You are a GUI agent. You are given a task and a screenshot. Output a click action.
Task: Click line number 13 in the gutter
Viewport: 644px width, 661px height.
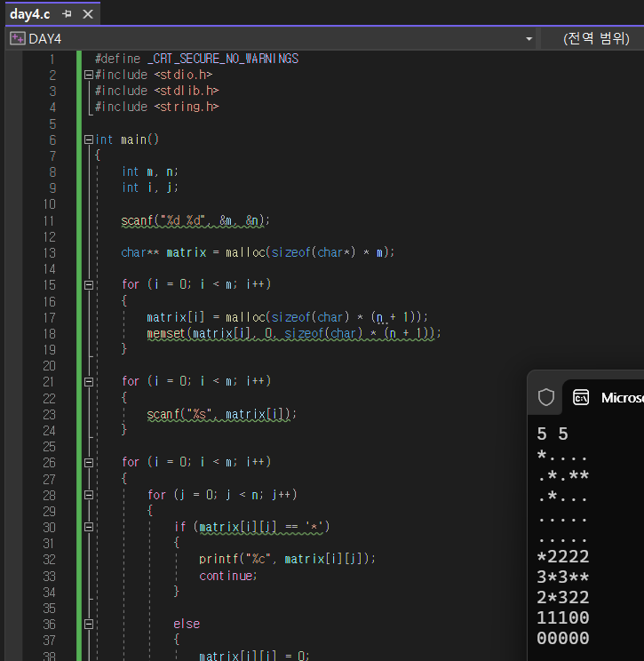pos(50,253)
